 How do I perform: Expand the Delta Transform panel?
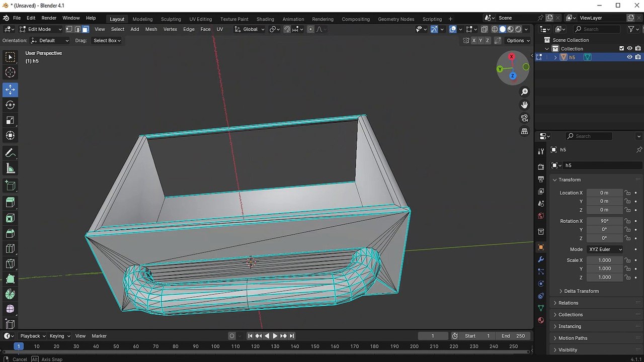point(581,291)
